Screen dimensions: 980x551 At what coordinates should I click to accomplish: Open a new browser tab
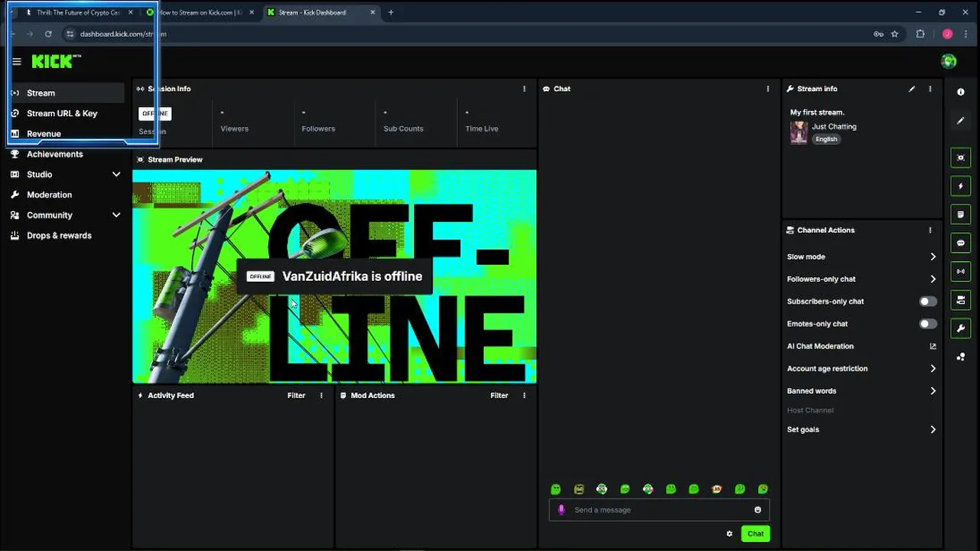pyautogui.click(x=391, y=12)
